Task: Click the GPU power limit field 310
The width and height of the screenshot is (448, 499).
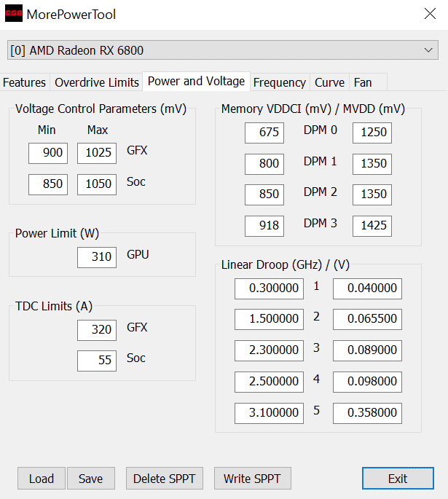Action: (97, 257)
